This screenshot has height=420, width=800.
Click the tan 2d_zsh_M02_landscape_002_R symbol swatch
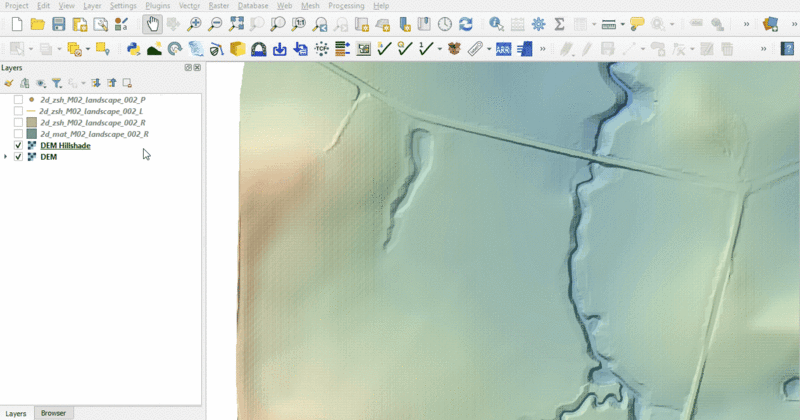click(31, 123)
